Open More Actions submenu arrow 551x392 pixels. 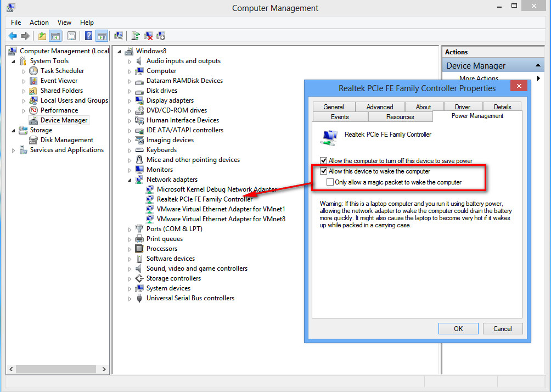[538, 78]
